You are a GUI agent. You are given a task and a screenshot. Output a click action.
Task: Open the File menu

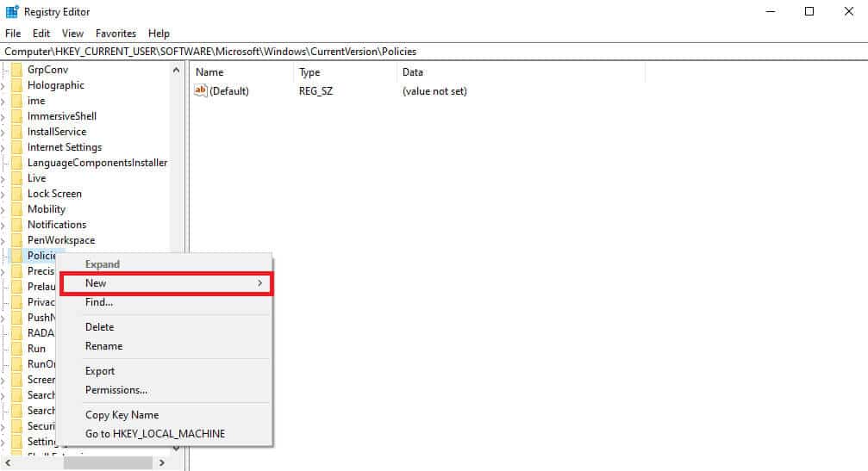[x=13, y=34]
